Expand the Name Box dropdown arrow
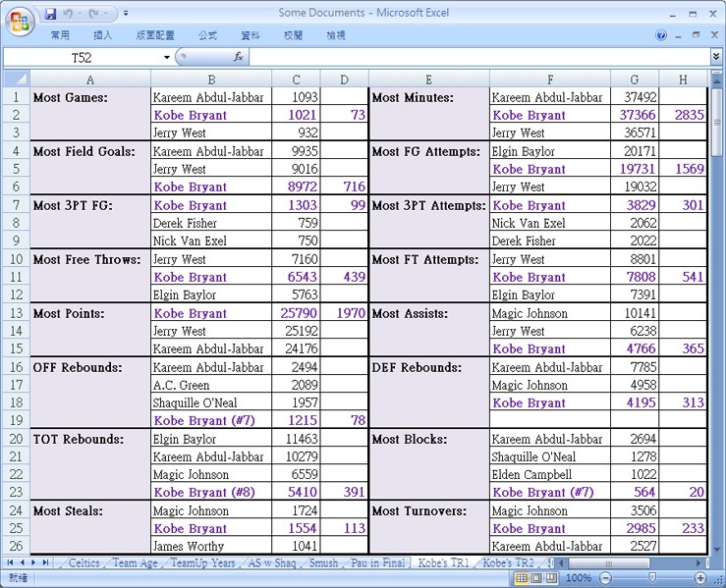This screenshot has width=726, height=588. pos(167,57)
